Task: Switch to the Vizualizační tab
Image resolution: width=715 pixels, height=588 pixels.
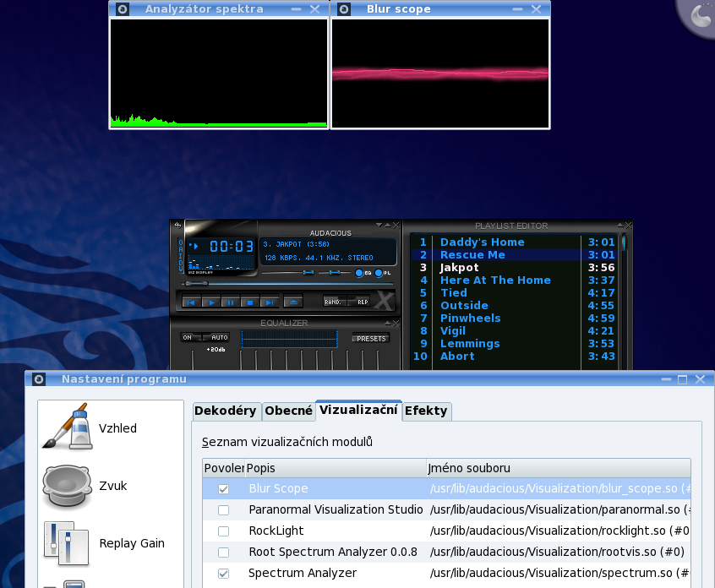Action: (358, 411)
